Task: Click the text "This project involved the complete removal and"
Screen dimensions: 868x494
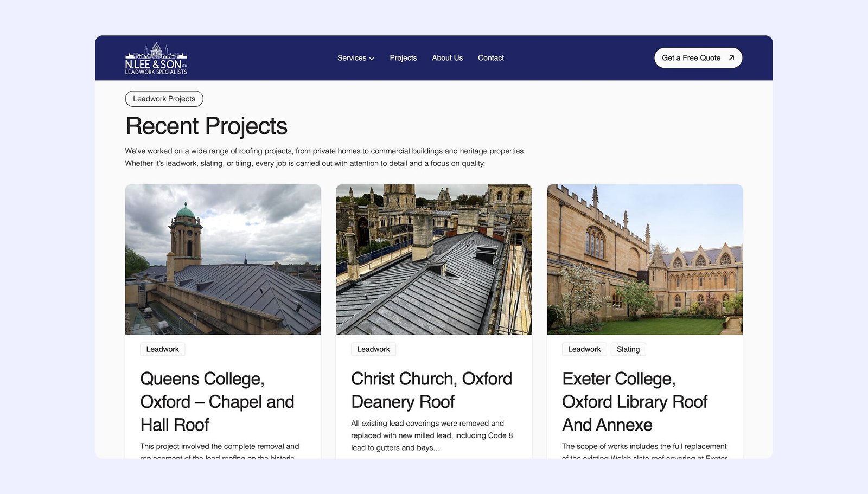Action: (x=220, y=446)
